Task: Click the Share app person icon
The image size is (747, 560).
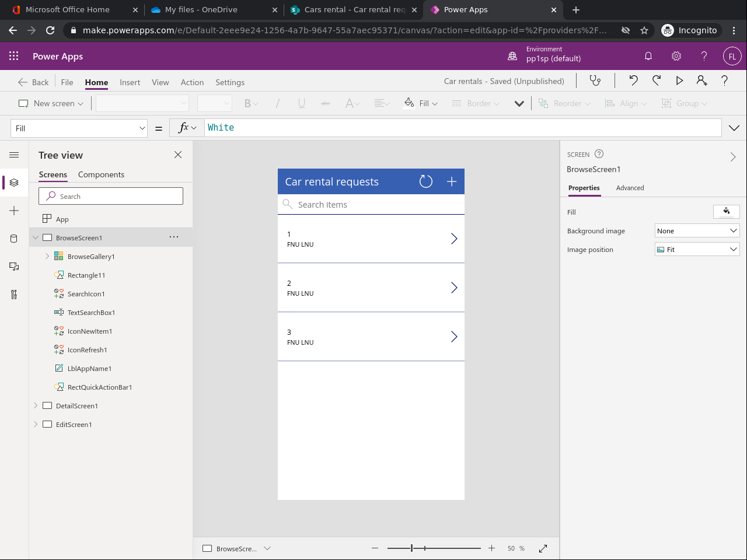Action: click(x=702, y=81)
